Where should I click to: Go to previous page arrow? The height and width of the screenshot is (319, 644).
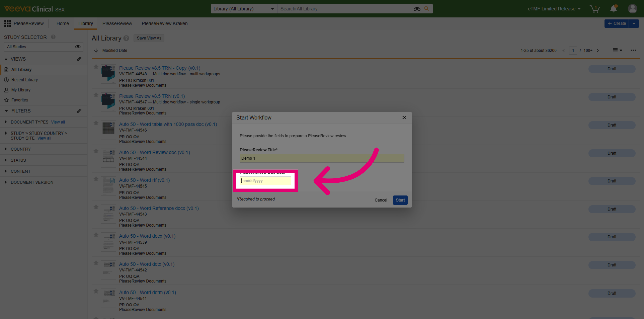click(563, 51)
